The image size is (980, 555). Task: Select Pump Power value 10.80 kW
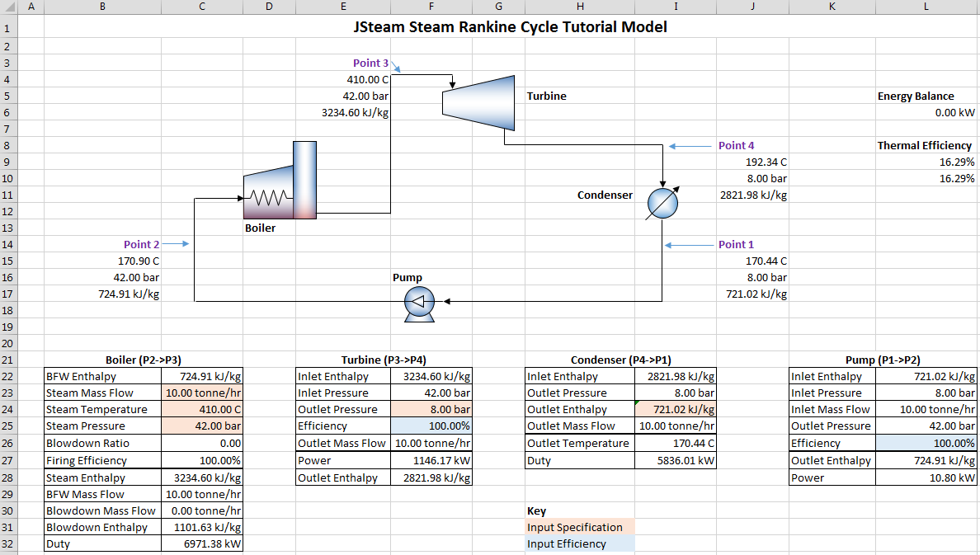pyautogui.click(x=926, y=477)
